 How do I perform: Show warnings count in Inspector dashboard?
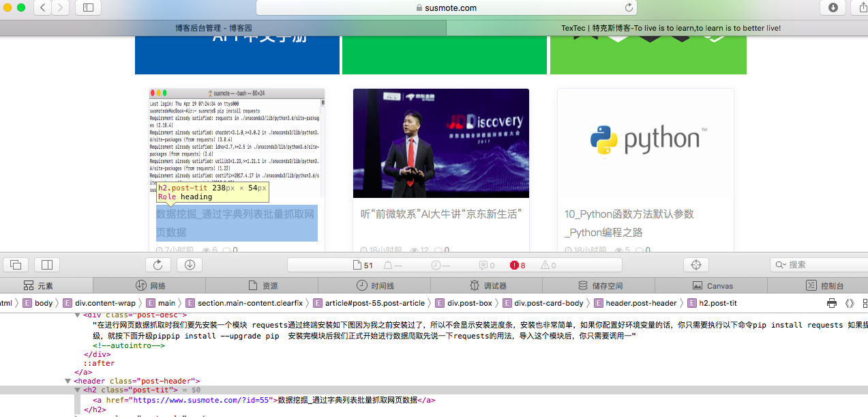tap(549, 265)
